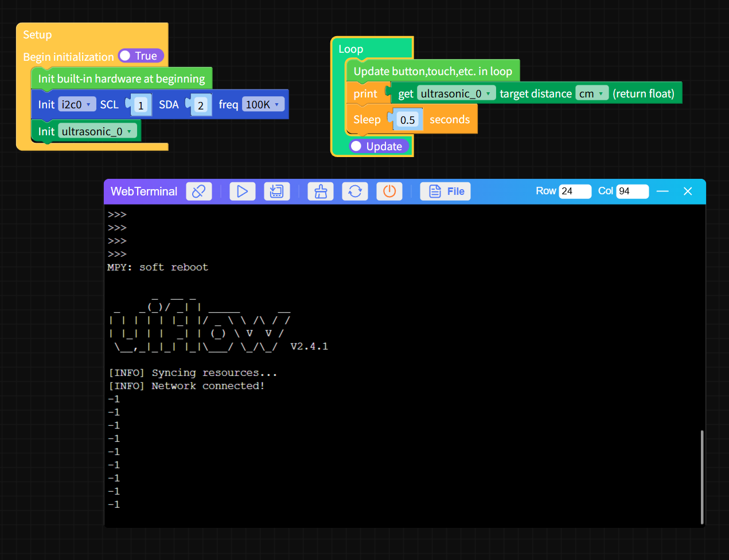Toggle the Update switch in the Loop block
Screen dimensions: 729x560
pos(379,146)
